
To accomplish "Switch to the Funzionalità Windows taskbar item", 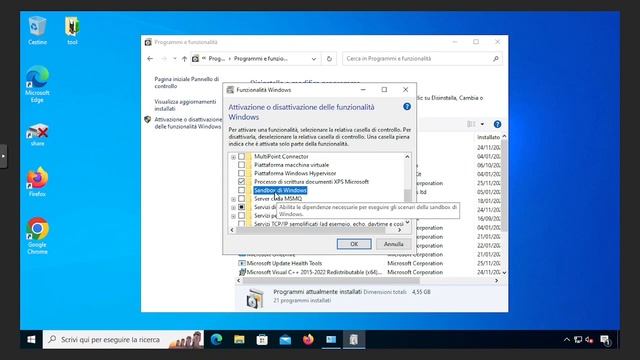I will click(x=353, y=340).
